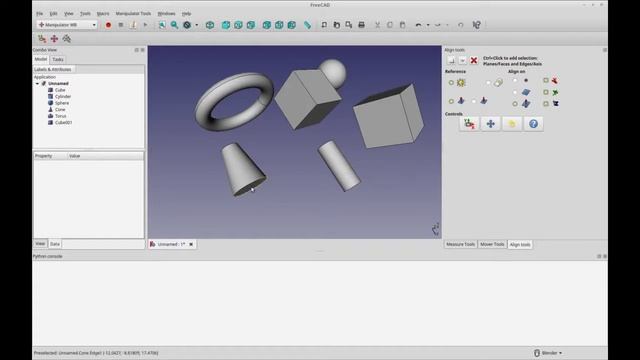640x360 pixels.
Task: Print the document
Action: [361, 25]
